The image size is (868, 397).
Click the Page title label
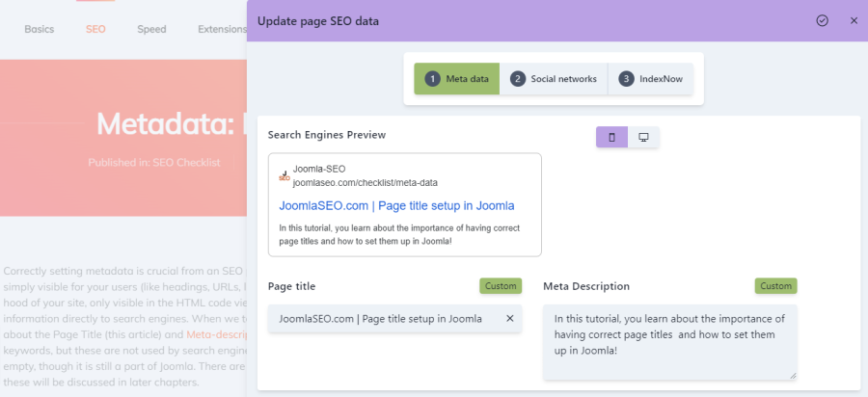pyautogui.click(x=291, y=286)
